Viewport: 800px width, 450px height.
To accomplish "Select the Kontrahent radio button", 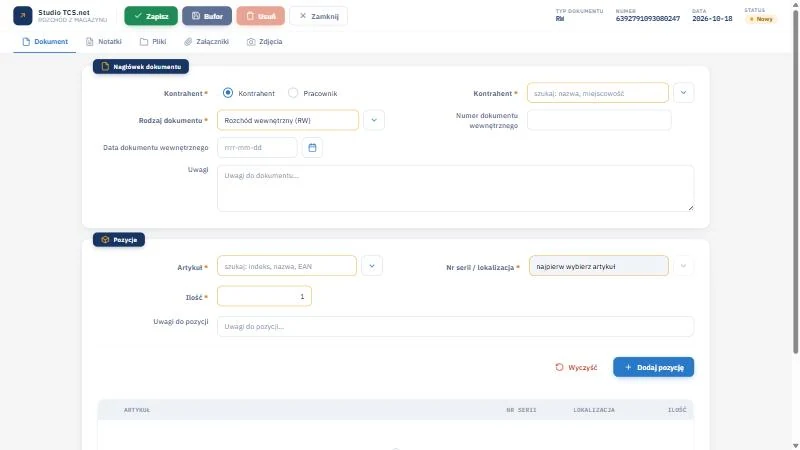I will 228,93.
